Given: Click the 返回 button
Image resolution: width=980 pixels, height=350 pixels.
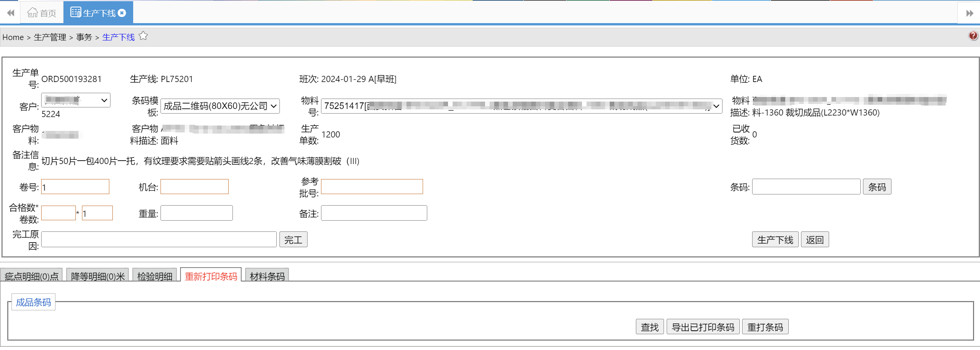Looking at the screenshot, I should click(815, 240).
